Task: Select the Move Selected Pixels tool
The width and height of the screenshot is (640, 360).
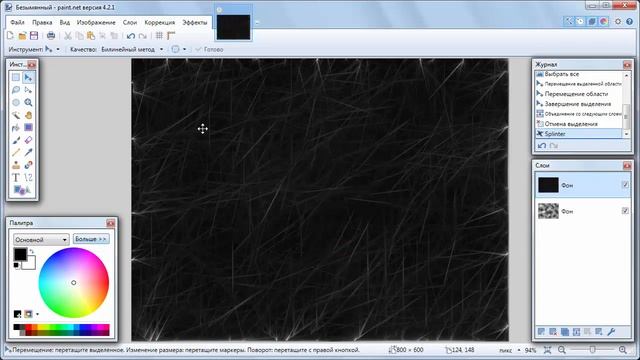Action: 28,78
